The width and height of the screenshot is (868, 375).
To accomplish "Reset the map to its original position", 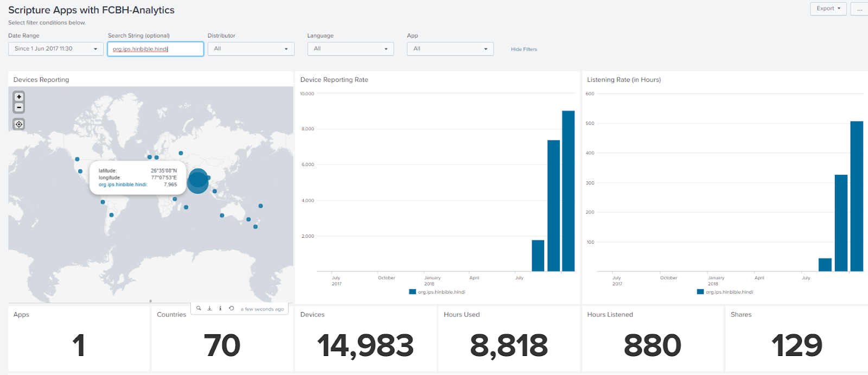I will (19, 124).
